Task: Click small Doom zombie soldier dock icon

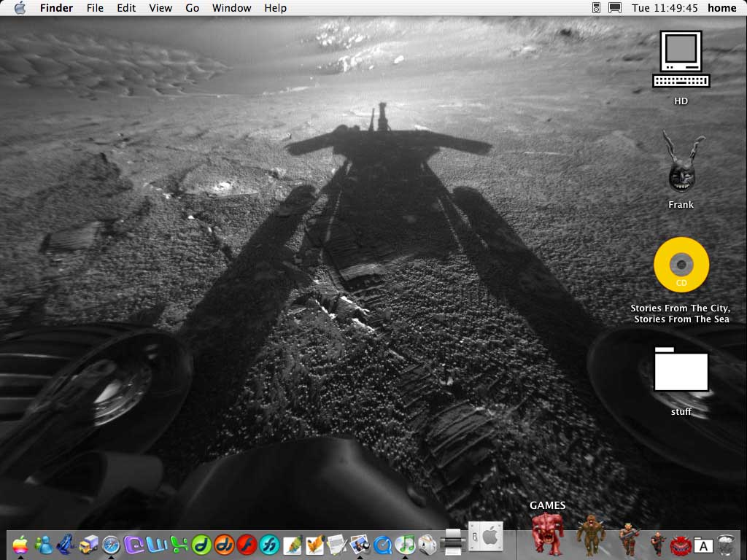Action: [658, 544]
